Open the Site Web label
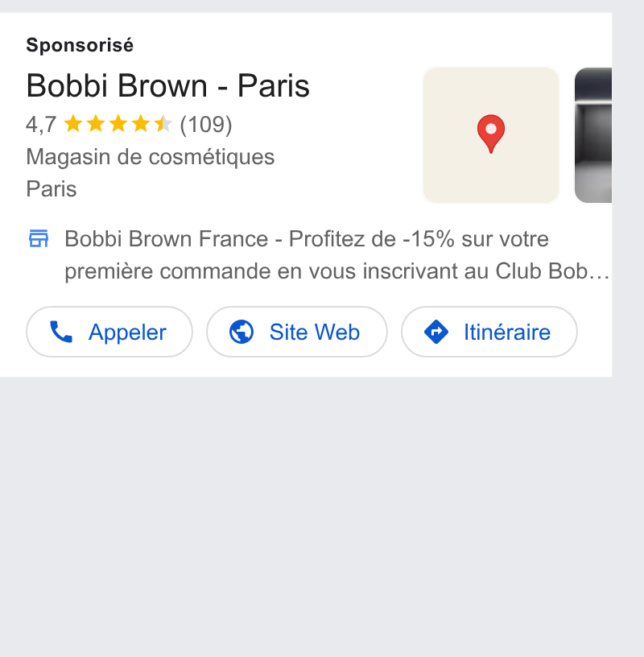Image resolution: width=644 pixels, height=657 pixels. click(x=314, y=333)
